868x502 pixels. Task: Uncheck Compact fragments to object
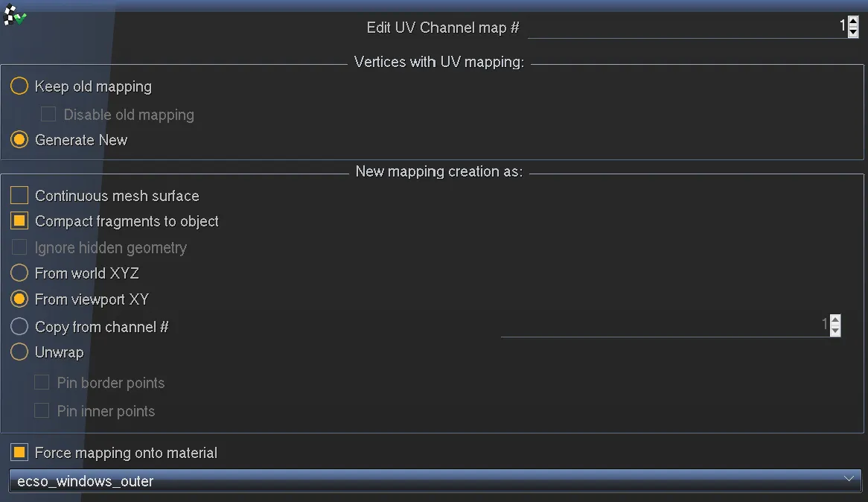pyautogui.click(x=19, y=221)
